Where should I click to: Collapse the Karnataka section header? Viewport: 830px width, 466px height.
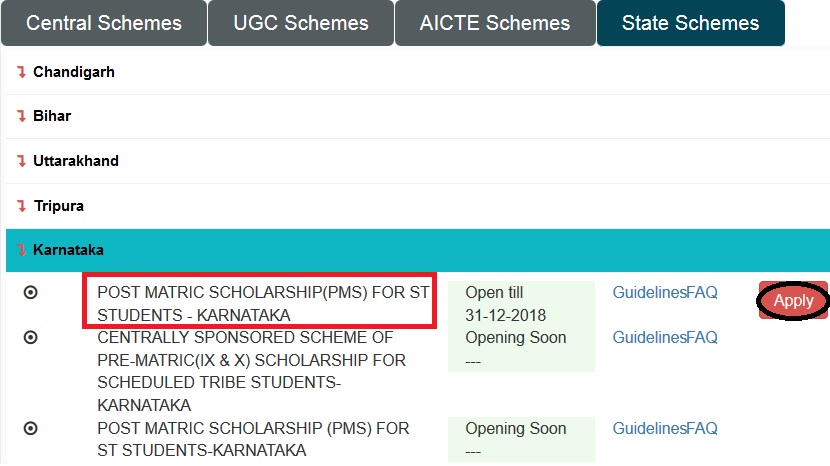click(68, 250)
